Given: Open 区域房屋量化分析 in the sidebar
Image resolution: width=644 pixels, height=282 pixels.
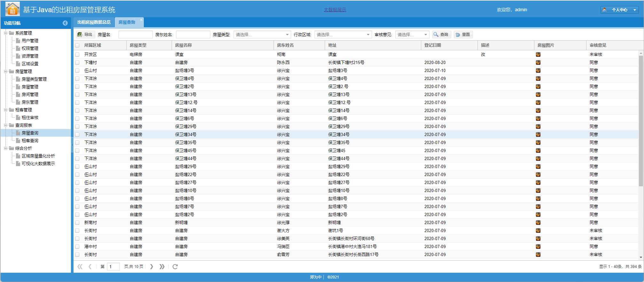Looking at the screenshot, I should [38, 156].
